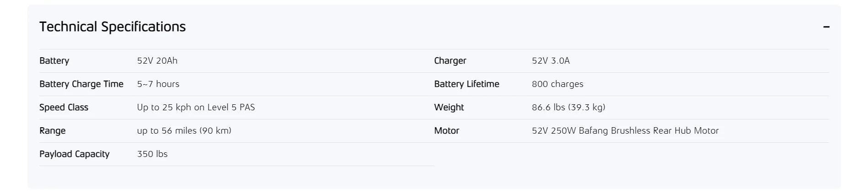Viewport: 868px width, 194px height.
Task: Select the Motor label
Action: coord(446,131)
